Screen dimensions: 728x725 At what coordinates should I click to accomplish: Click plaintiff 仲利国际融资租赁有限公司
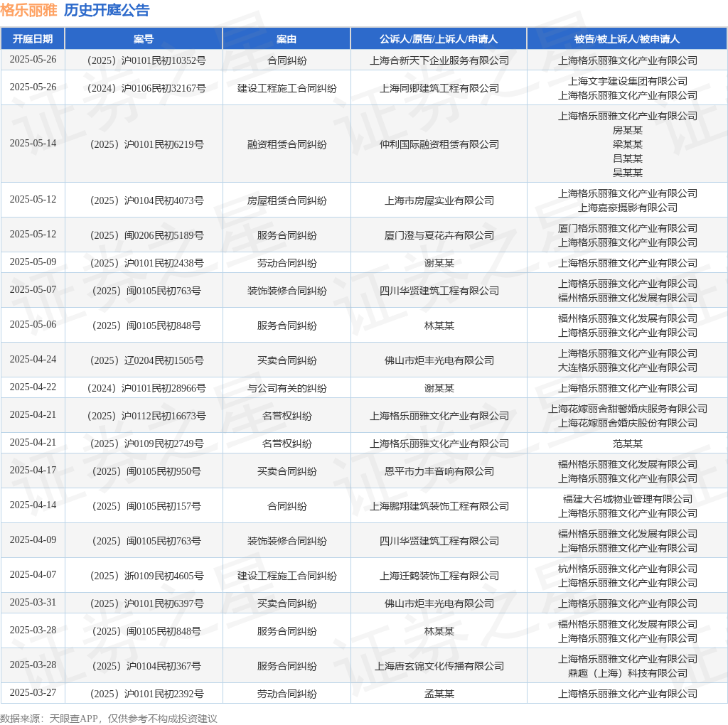point(439,144)
